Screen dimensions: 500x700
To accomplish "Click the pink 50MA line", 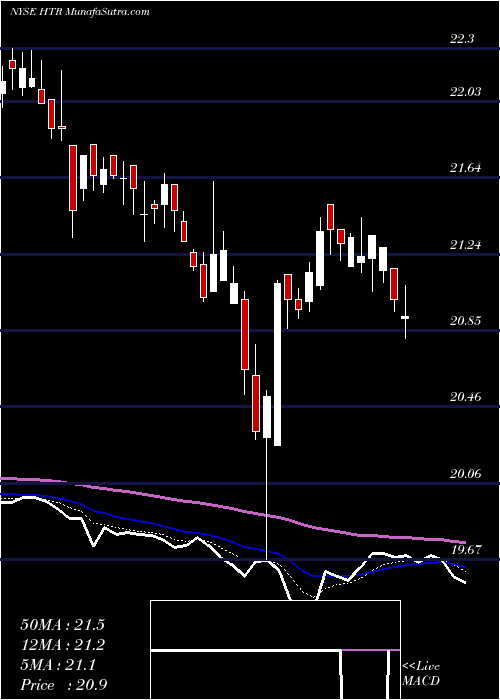I will (232, 508).
